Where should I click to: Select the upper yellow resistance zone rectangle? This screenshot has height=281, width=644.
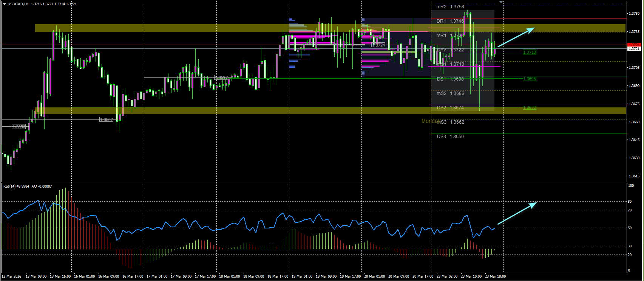330,28
